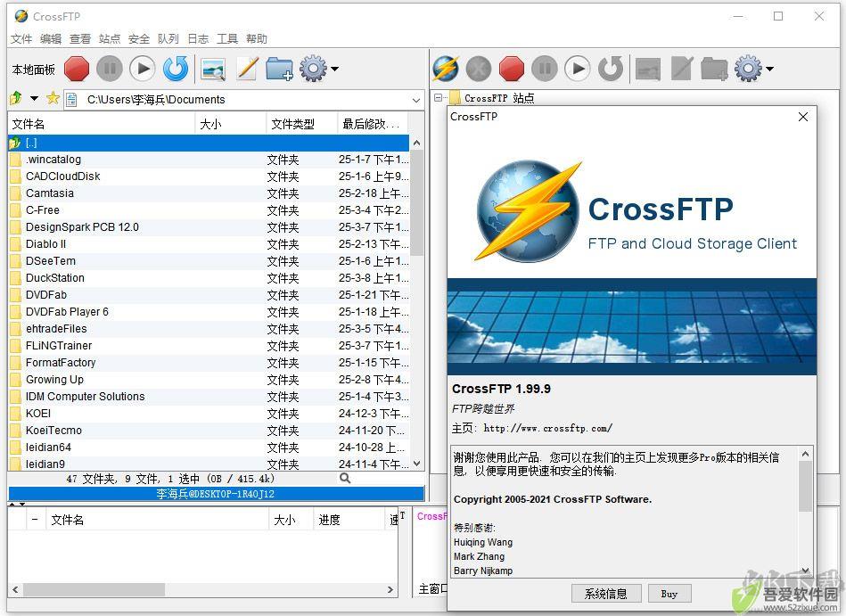The image size is (846, 616).
Task: Open the 查看 menu
Action: click(80, 39)
